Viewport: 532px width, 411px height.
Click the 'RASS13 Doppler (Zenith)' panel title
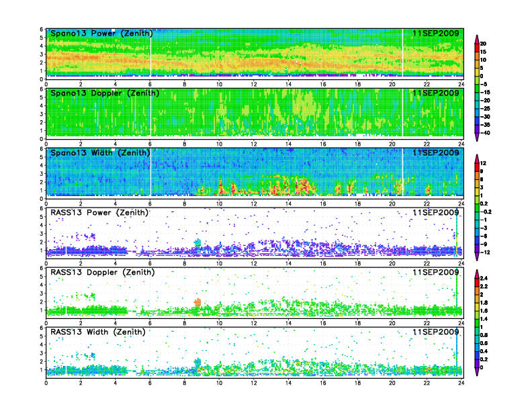point(103,272)
